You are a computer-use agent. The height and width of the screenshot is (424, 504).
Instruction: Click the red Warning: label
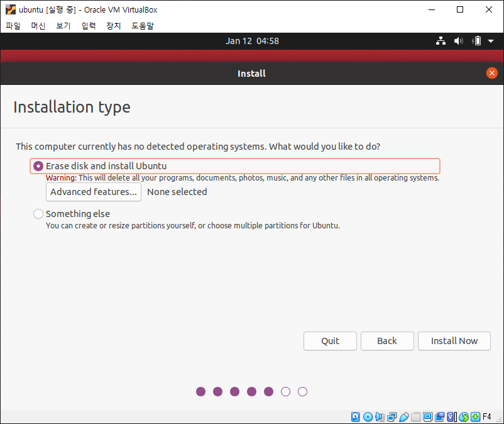[x=61, y=178]
